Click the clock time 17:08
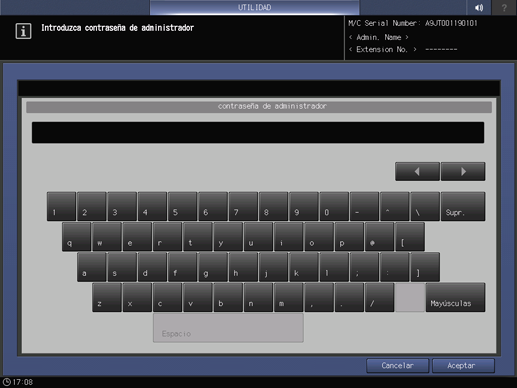This screenshot has height=388, width=517. click(x=23, y=382)
